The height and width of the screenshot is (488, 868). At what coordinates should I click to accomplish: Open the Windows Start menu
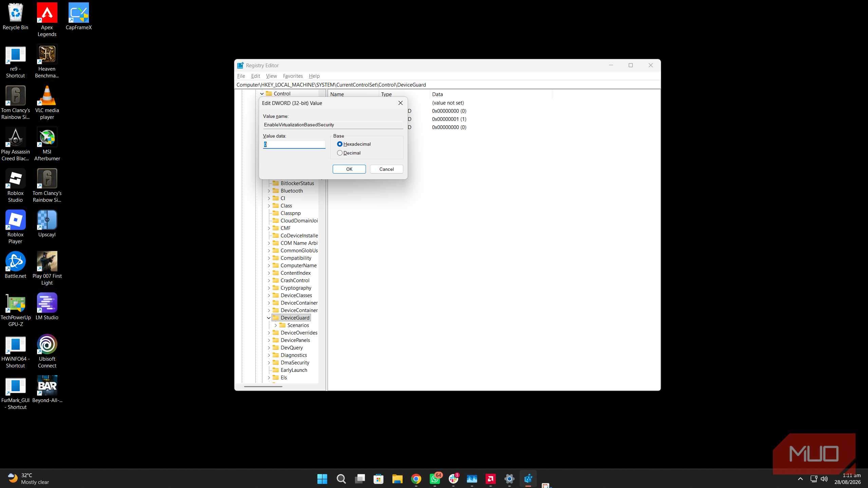pyautogui.click(x=322, y=479)
